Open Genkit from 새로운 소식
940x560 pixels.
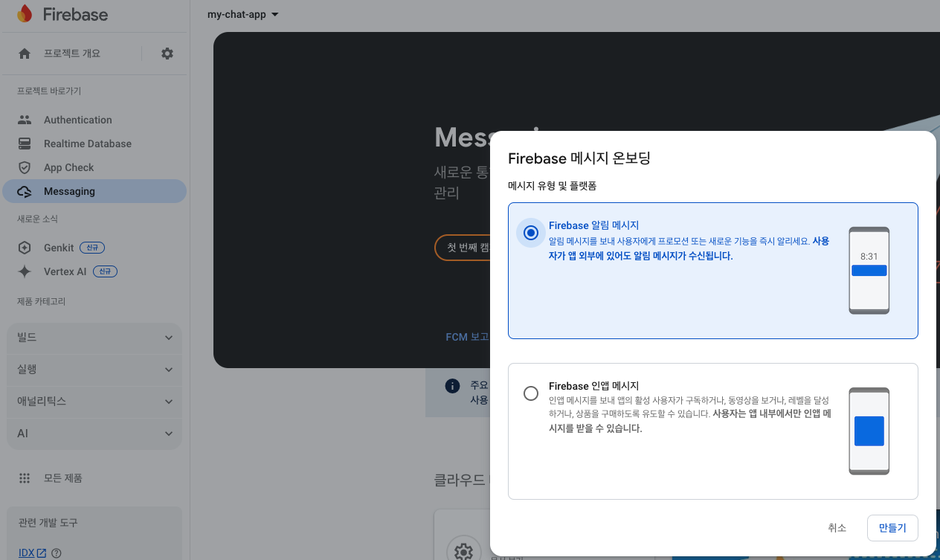[59, 248]
